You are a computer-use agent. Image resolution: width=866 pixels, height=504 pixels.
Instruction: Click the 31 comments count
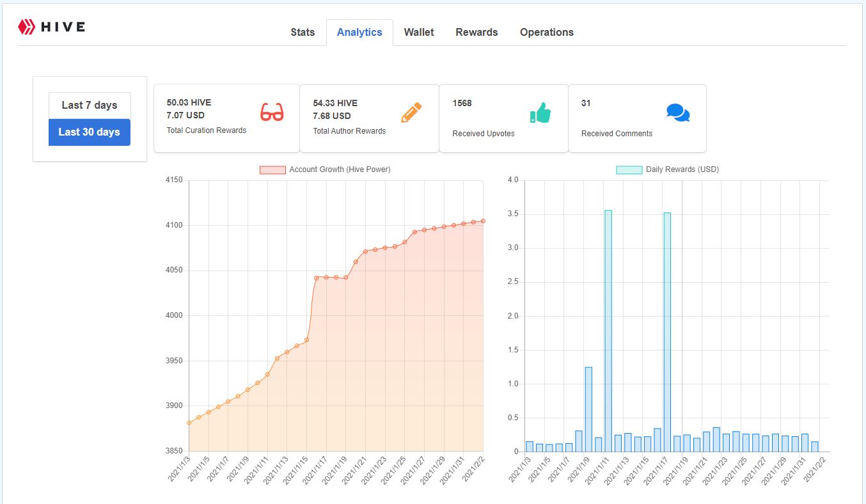pyautogui.click(x=586, y=103)
